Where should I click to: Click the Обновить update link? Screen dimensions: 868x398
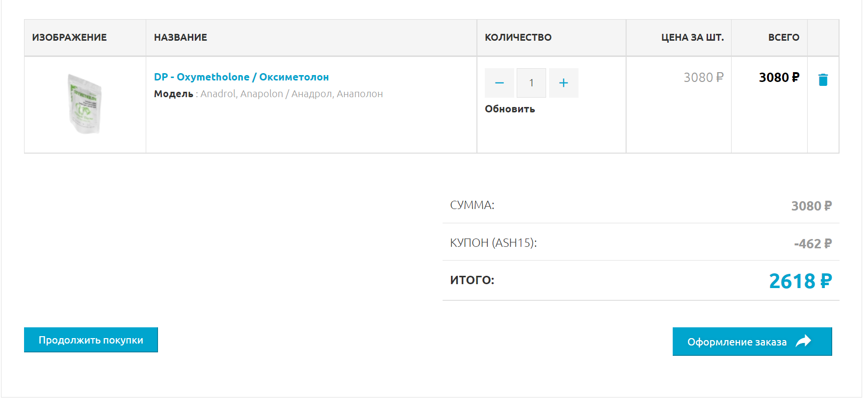pyautogui.click(x=510, y=109)
